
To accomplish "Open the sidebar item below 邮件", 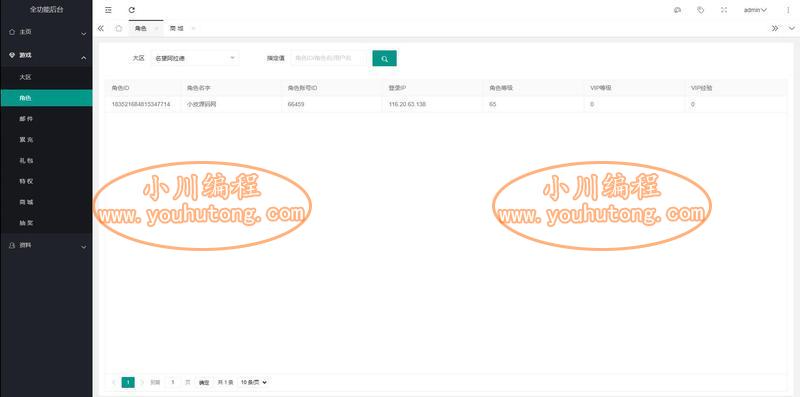I will [x=46, y=140].
